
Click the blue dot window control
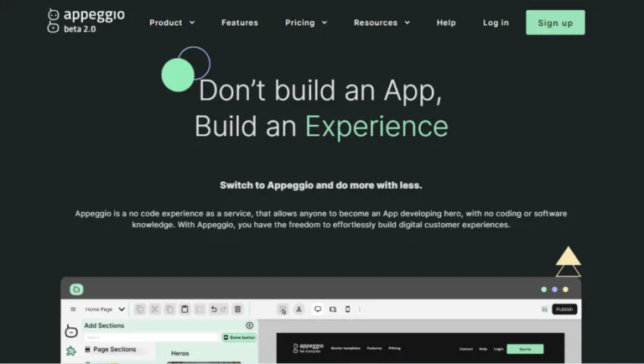coord(554,289)
